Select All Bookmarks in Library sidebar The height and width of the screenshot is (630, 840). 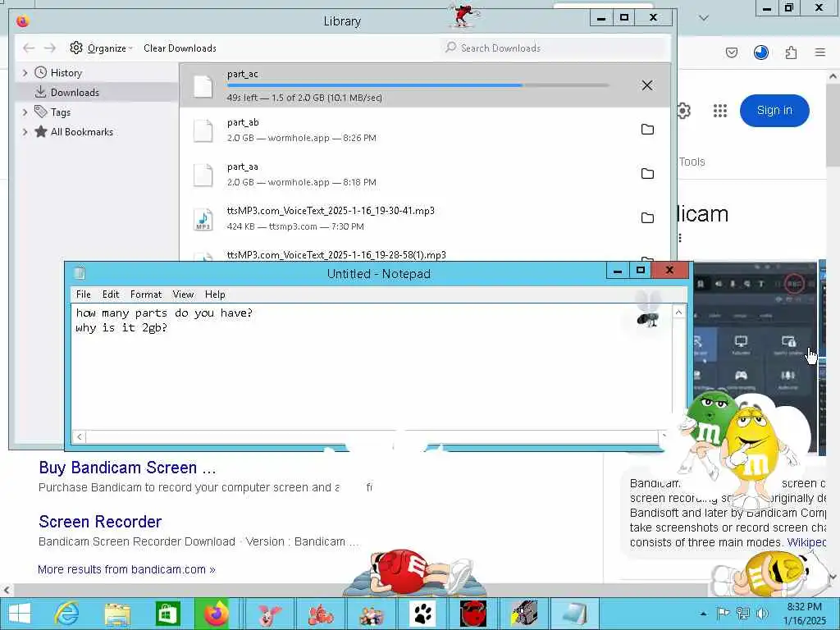(x=81, y=132)
